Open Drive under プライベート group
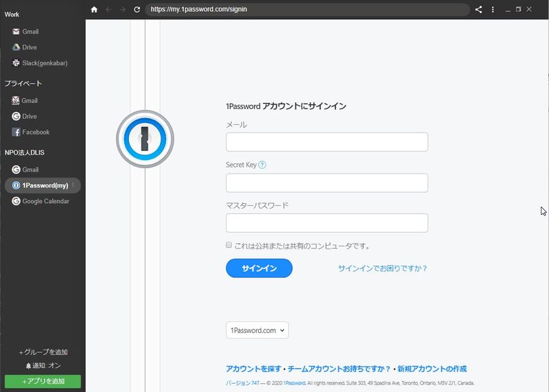Screen dimensions: 549x392 point(24,116)
